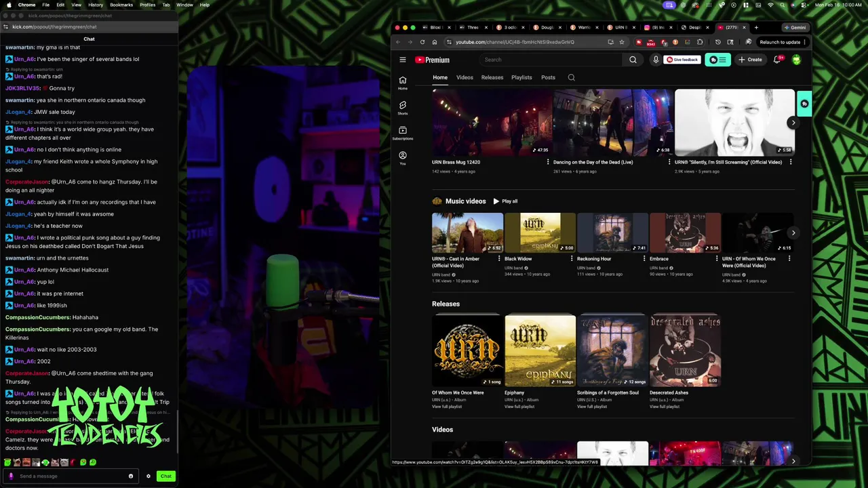This screenshot has width=868, height=488.
Task: Bookmark this page with star icon
Action: (621, 42)
